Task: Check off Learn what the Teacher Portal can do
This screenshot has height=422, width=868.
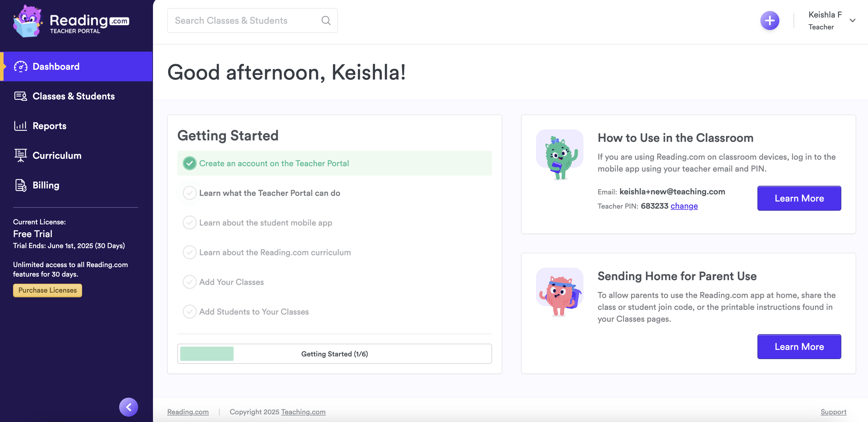Action: coord(190,193)
